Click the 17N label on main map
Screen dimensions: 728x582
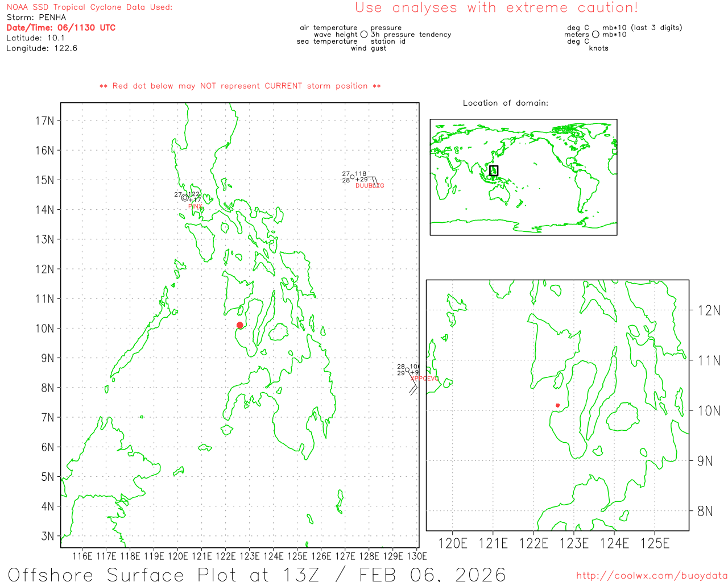tap(45, 120)
